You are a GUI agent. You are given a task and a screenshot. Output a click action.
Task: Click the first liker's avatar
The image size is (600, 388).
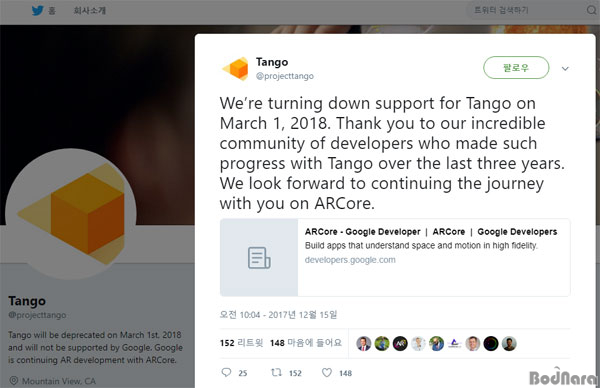click(x=364, y=344)
